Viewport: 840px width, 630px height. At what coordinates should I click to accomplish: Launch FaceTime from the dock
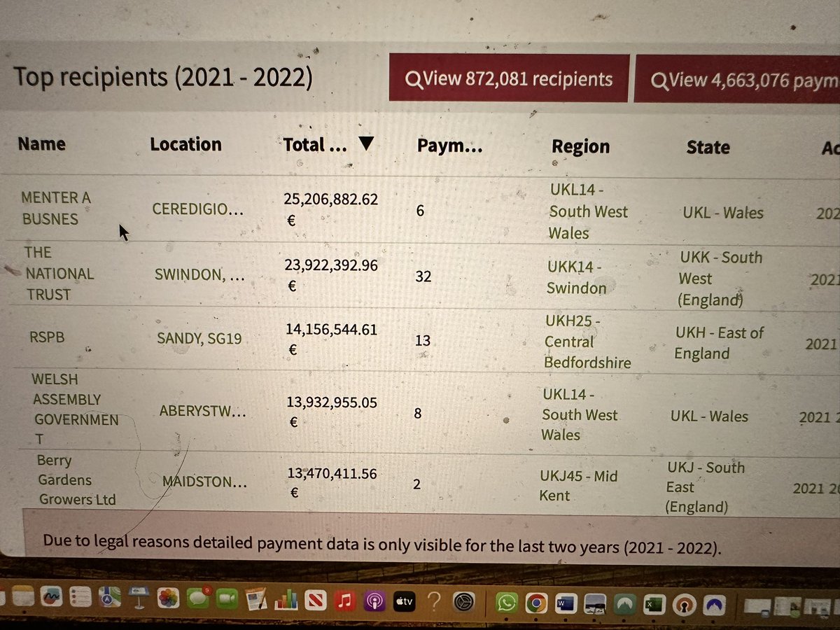[x=227, y=599]
